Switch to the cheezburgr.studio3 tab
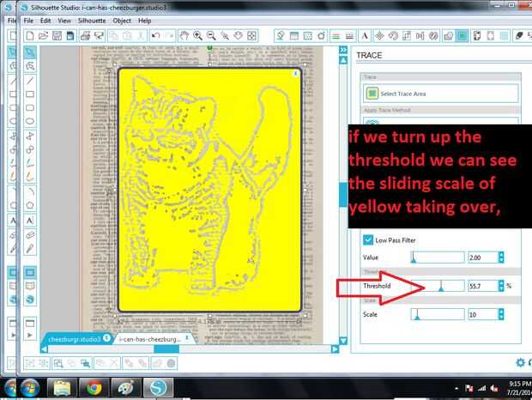532x400 pixels. point(75,339)
